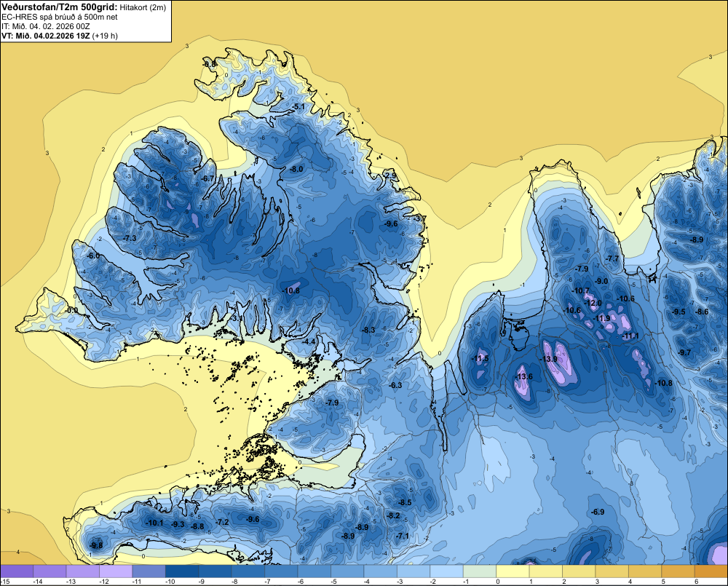The height and width of the screenshot is (586, 728).
Task: Click the -7.1 temperature label
Action: (x=403, y=536)
